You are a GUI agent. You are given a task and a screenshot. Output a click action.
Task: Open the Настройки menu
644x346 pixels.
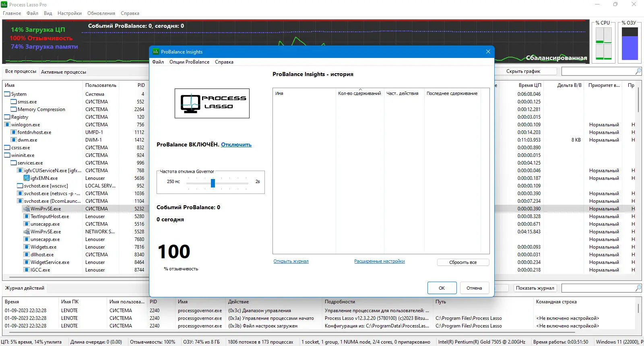click(x=70, y=13)
